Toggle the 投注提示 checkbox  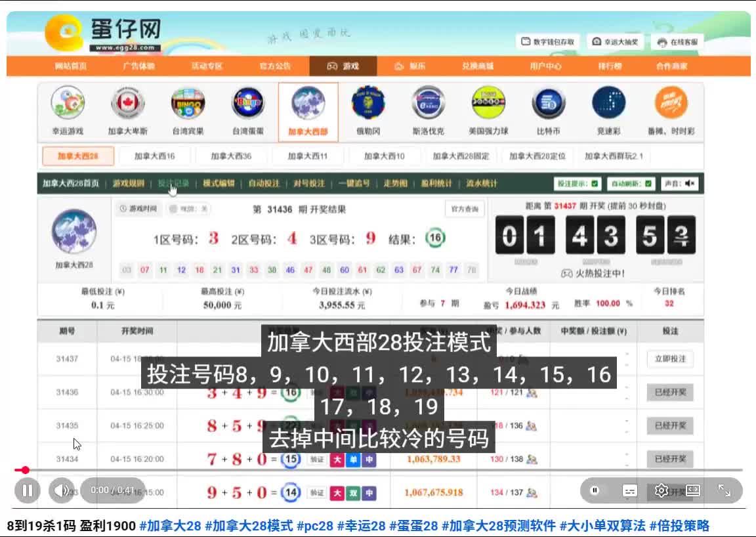(x=595, y=184)
